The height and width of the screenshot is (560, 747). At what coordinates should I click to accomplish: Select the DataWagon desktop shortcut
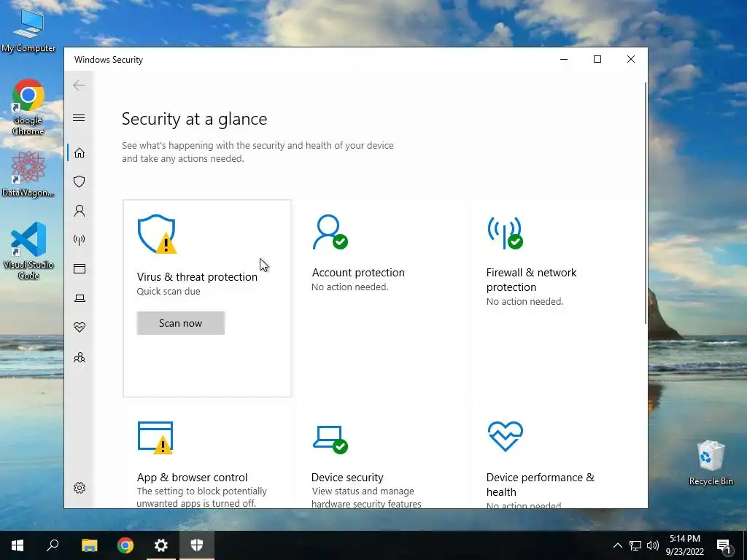coord(28,174)
